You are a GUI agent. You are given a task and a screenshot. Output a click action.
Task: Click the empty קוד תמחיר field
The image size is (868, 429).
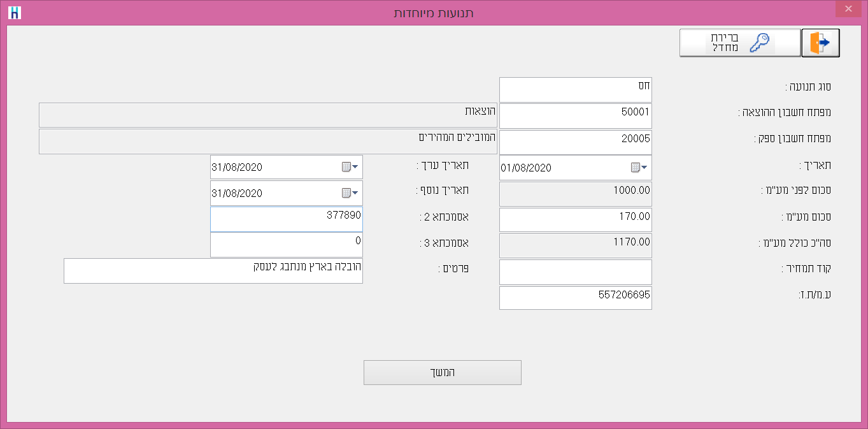[575, 272]
